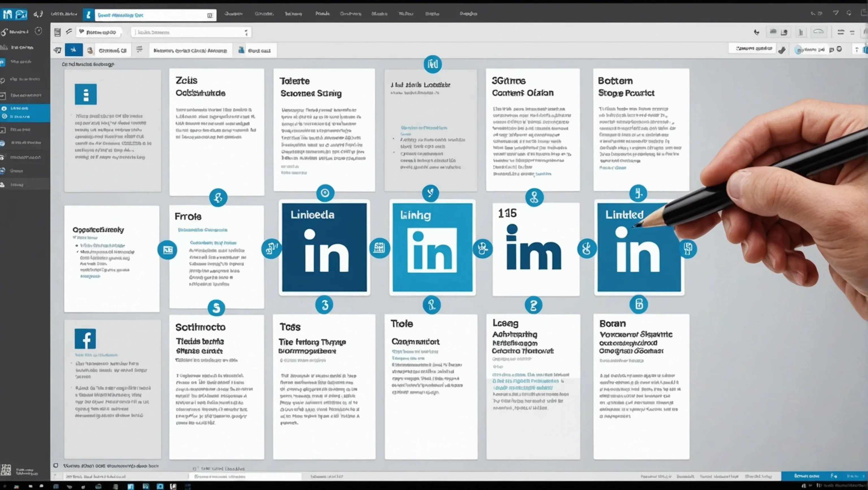The height and width of the screenshot is (490, 868).
Task: Click the white search field in the right toolbar
Action: click(752, 49)
